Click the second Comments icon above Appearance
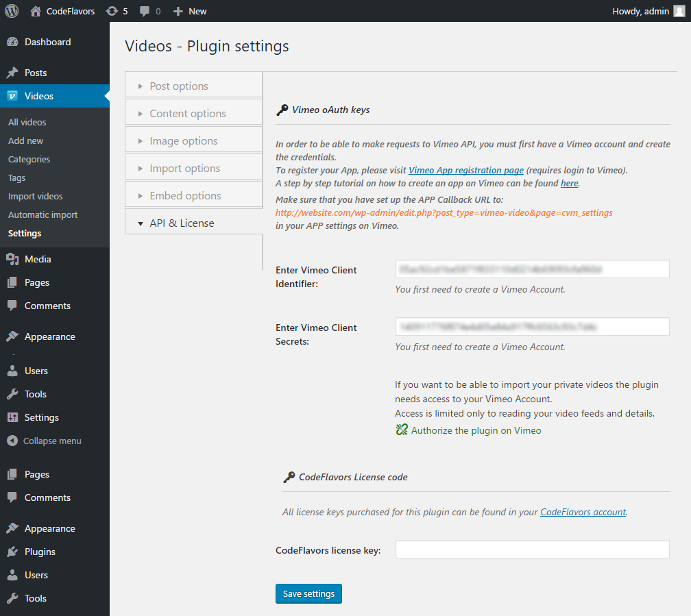Image resolution: width=691 pixels, height=616 pixels. (x=12, y=497)
